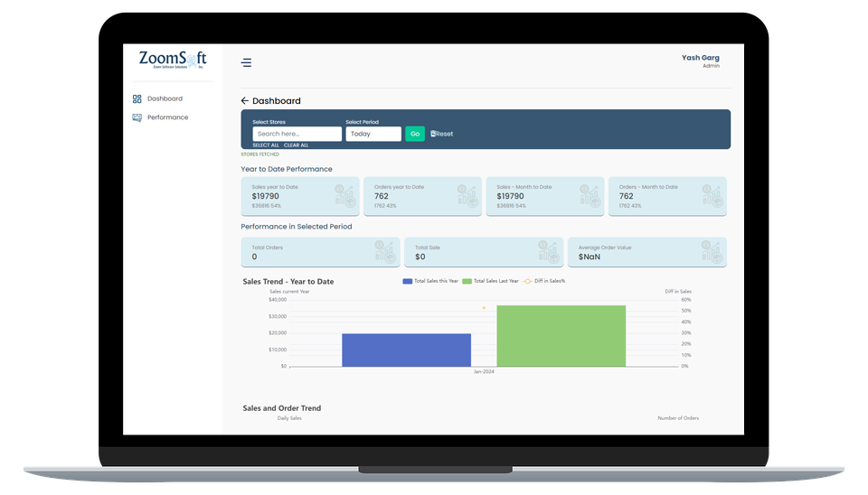This screenshot has height=495, width=868.
Task: Click the back arrow beside Dashboard
Action: [x=245, y=100]
